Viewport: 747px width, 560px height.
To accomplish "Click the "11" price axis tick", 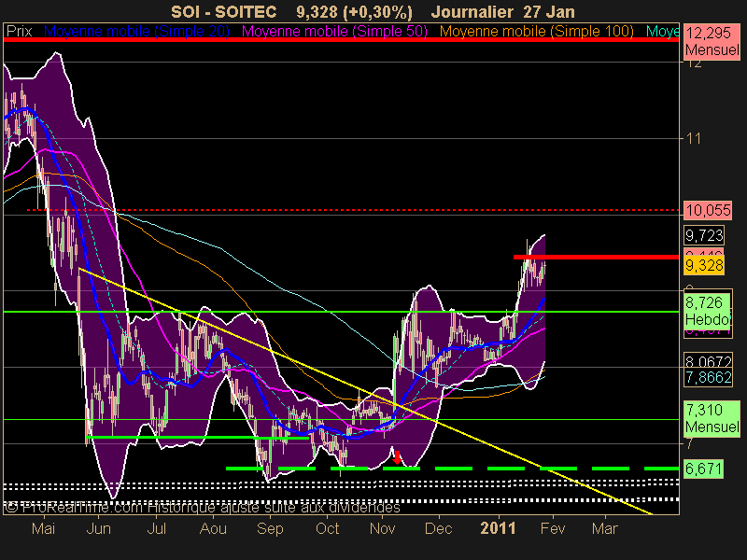I will point(694,138).
